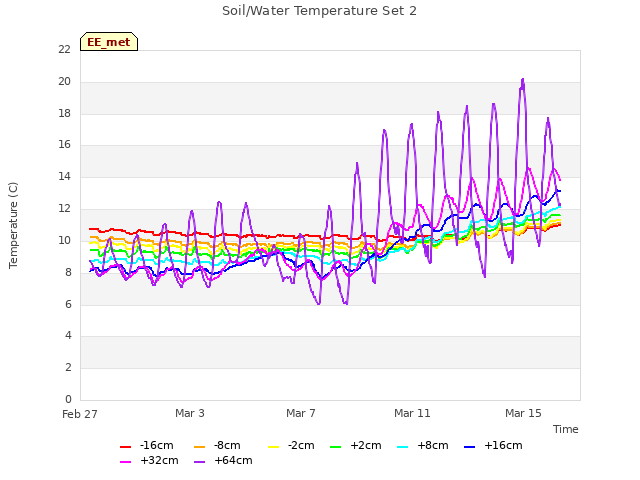Click the Mar 3 x-axis tick label
The width and height of the screenshot is (640, 480).
click(x=190, y=413)
